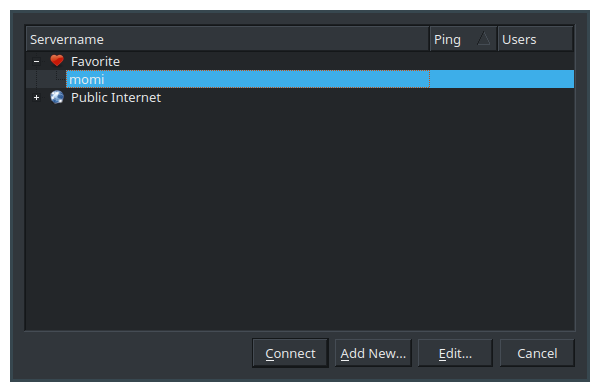Screen dimensions: 600x392
Task: Click the globe icon for Public Internet
Action: [x=57, y=97]
